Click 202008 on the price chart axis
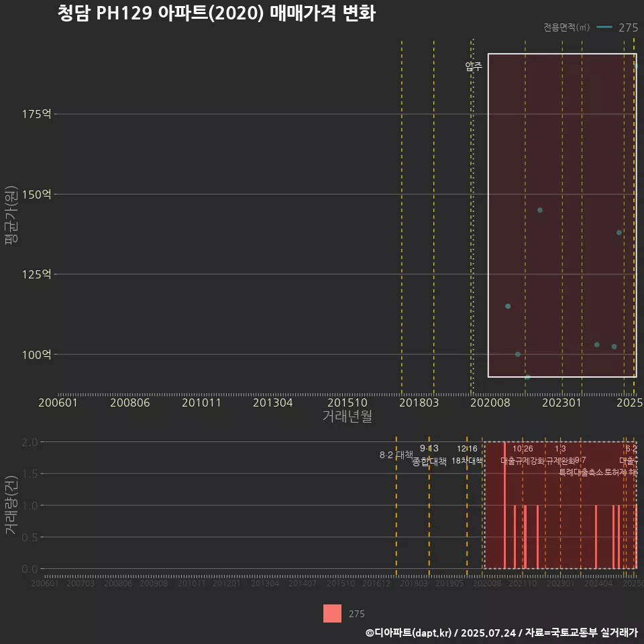The height and width of the screenshot is (644, 644). [490, 402]
